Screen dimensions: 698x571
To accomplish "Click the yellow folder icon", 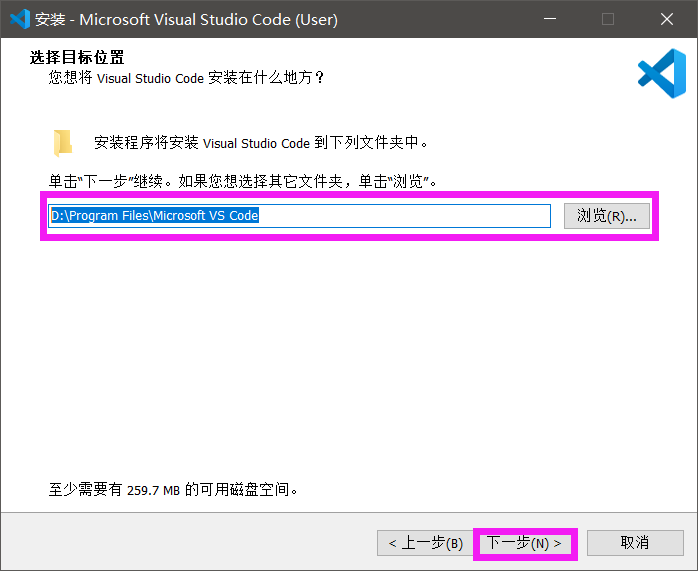I will (x=63, y=143).
